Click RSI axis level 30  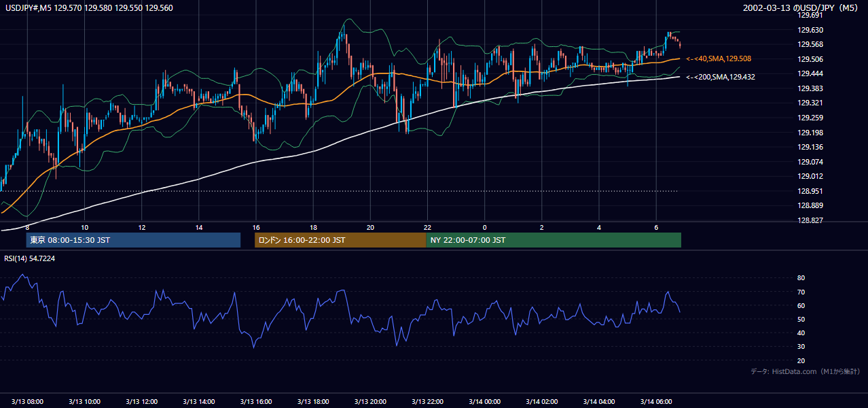coord(801,347)
